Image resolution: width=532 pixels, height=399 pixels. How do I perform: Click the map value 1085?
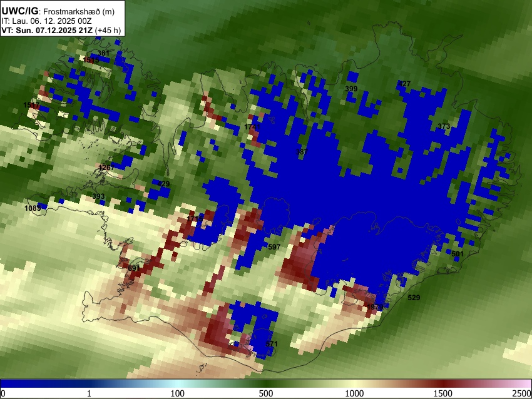coord(33,208)
